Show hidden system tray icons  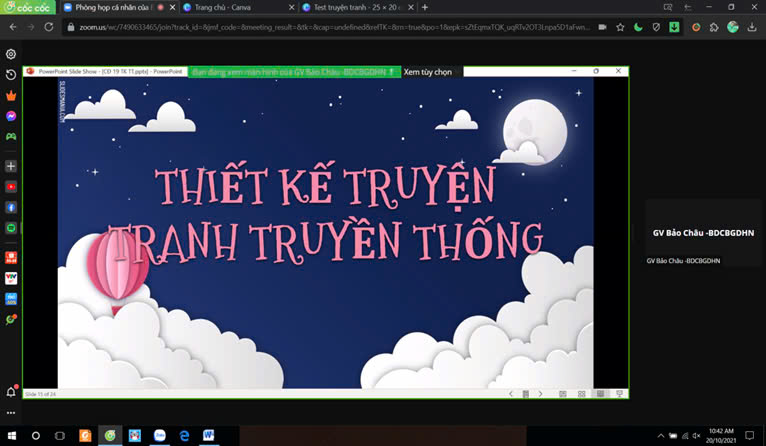tap(660, 436)
